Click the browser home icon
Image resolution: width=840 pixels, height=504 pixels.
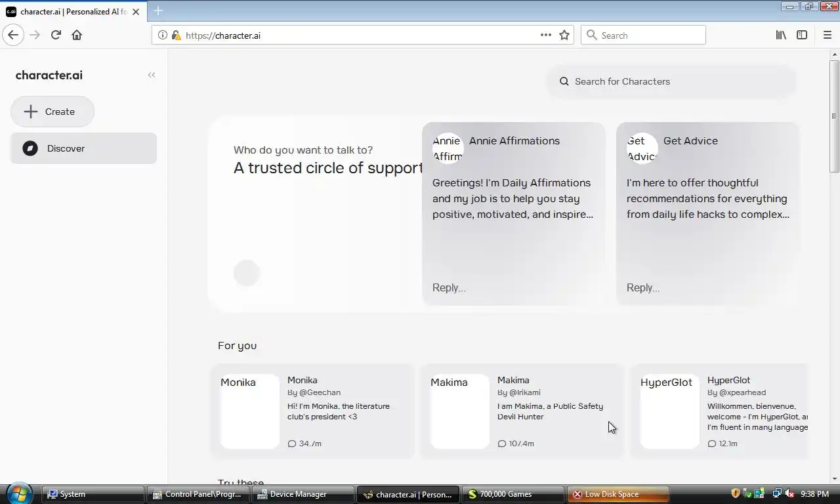(77, 35)
